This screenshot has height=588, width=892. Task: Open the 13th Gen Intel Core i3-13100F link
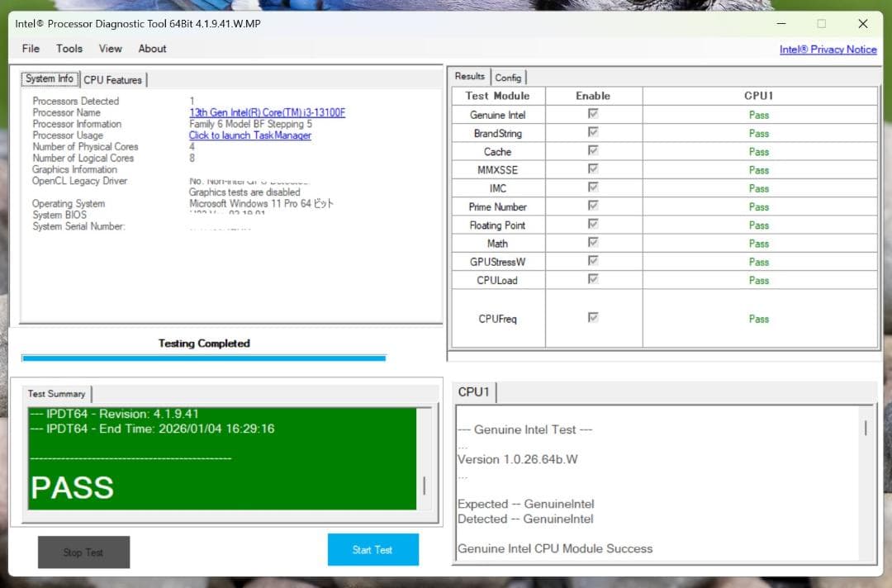267,112
